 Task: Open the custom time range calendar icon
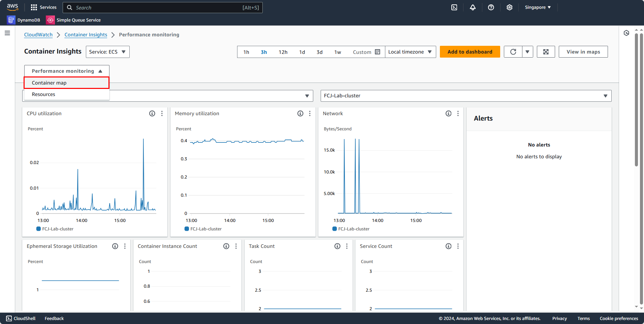[378, 52]
